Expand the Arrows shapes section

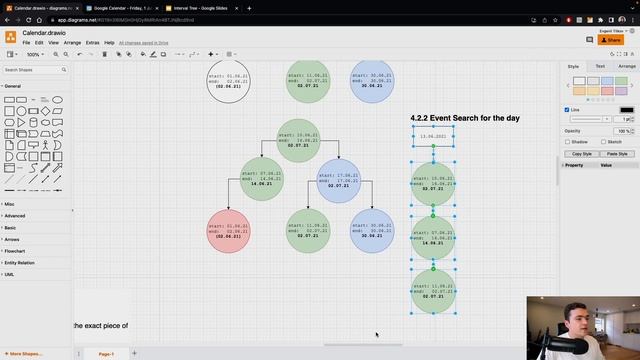point(11,240)
